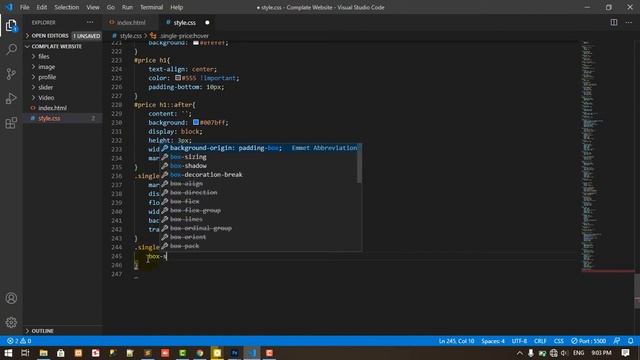The width and height of the screenshot is (640, 360).
Task: Click errors and warnings indicator in status bar
Action: click(x=19, y=341)
